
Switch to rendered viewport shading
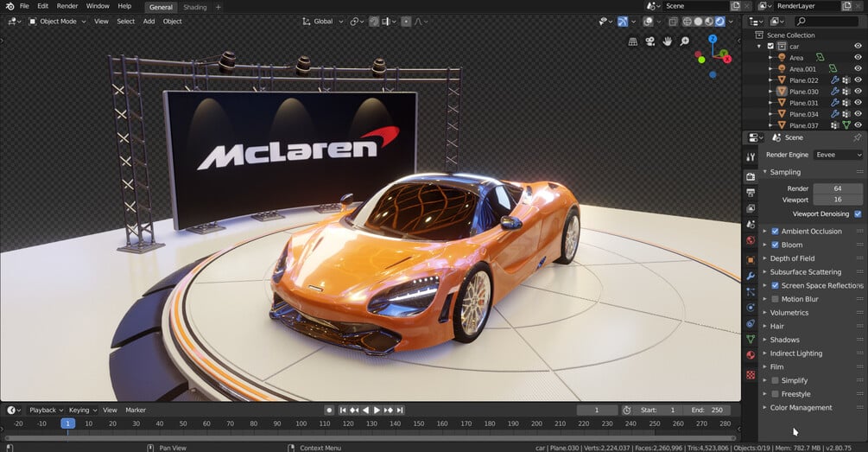tap(719, 22)
